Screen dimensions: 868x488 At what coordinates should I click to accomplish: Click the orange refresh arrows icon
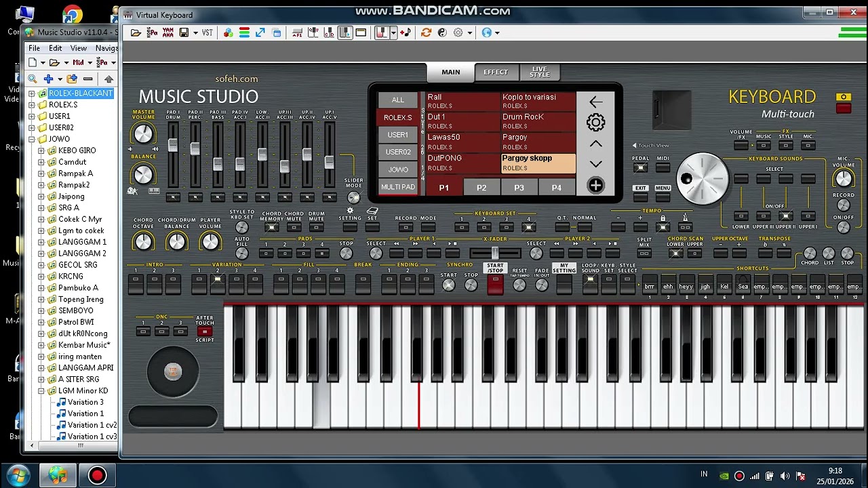click(426, 33)
